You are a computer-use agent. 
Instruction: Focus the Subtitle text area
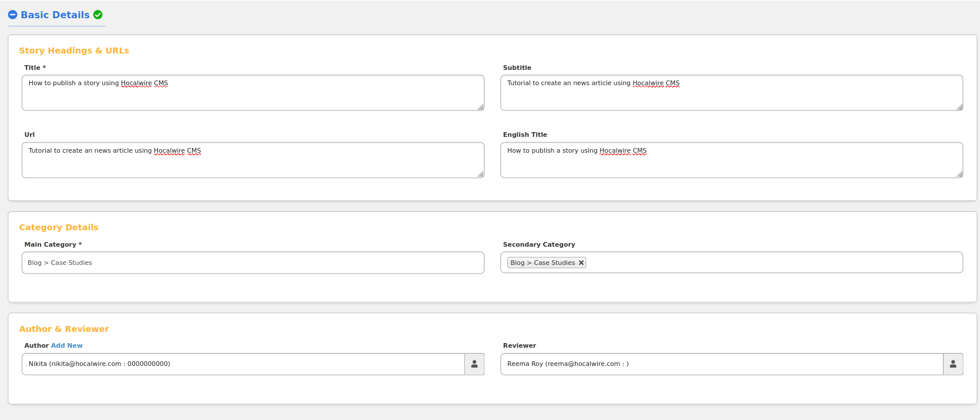731,93
